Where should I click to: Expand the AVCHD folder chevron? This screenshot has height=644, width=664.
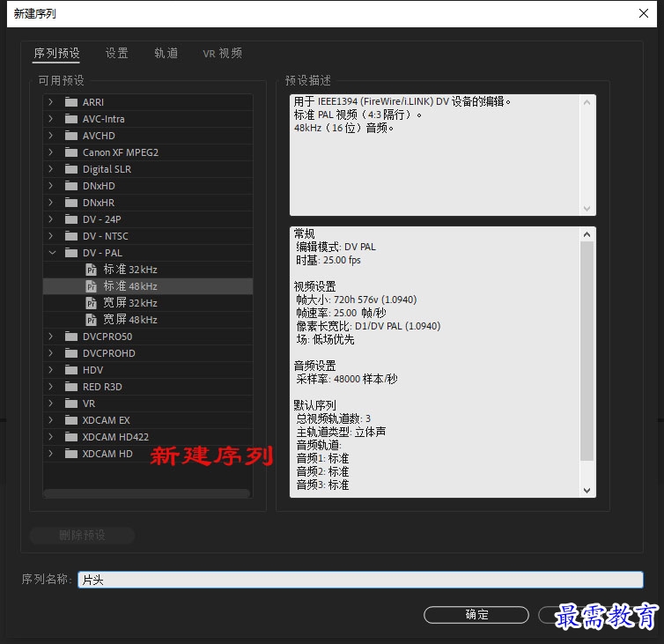click(51, 136)
